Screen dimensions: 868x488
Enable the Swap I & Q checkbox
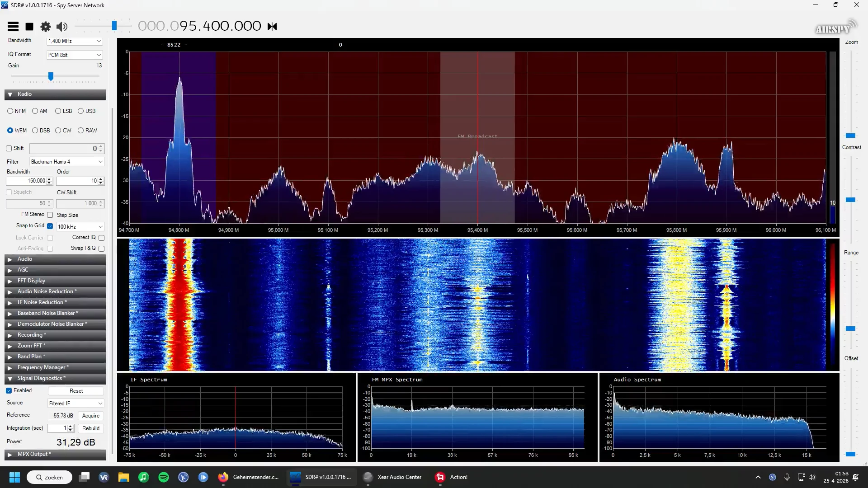[102, 249]
